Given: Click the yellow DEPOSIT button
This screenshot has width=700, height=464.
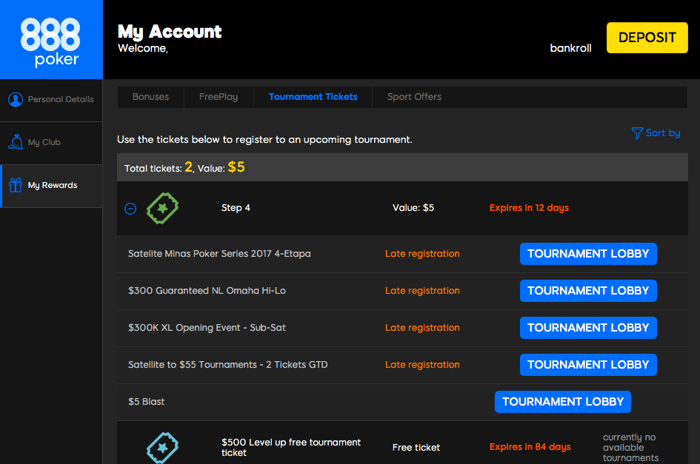Looking at the screenshot, I should point(647,38).
